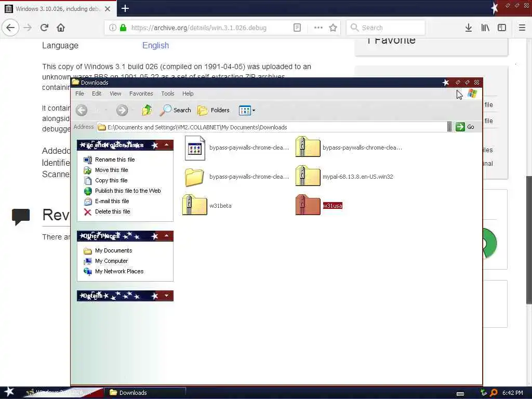Click the Explorer Forward arrow button
This screenshot has height=399, width=532.
coord(122,110)
